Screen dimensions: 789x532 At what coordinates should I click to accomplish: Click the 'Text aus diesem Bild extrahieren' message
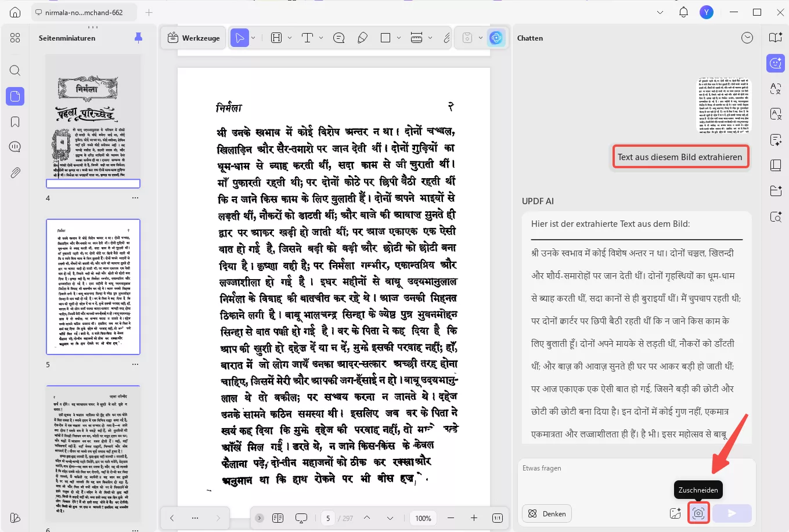[680, 157]
